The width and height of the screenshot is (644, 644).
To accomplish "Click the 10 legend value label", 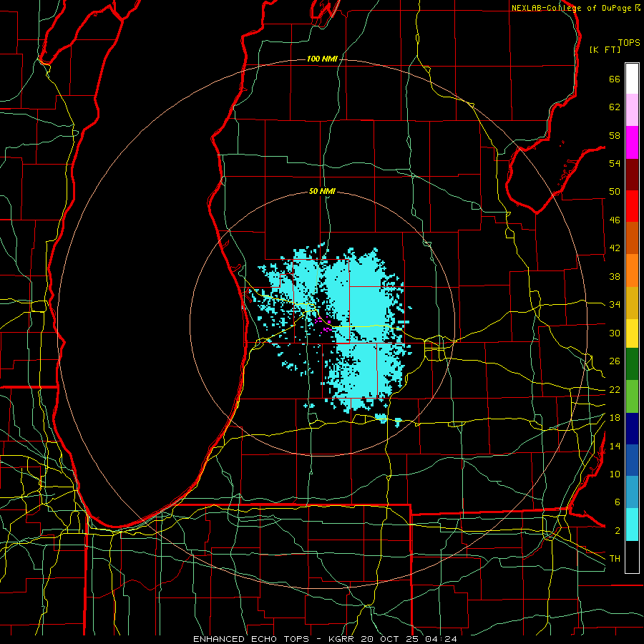I will coord(615,474).
